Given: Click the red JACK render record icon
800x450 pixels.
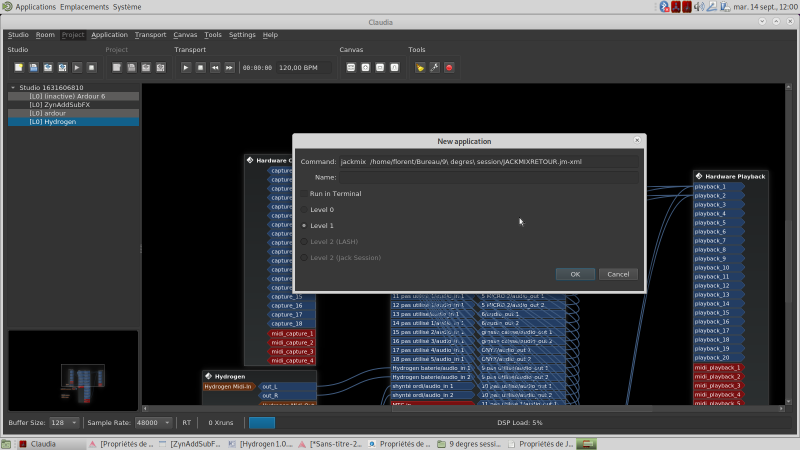Looking at the screenshot, I should click(449, 67).
